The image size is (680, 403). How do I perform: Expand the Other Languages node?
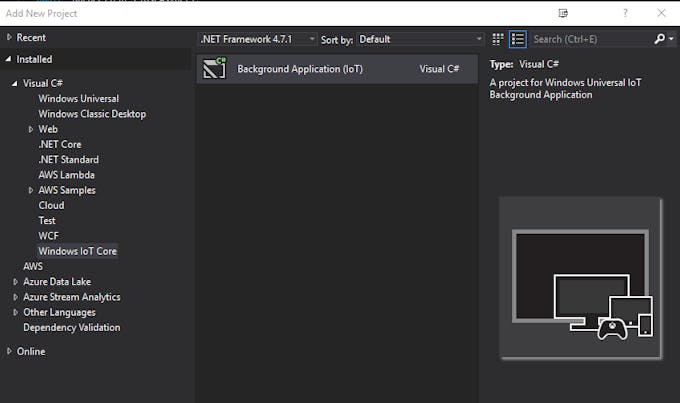16,312
